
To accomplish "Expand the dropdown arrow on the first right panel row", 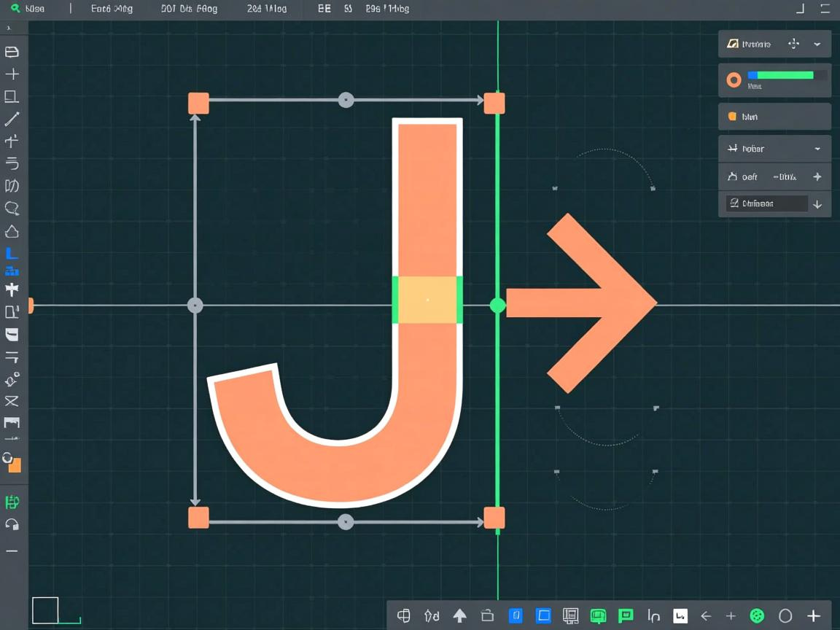I will [x=817, y=44].
